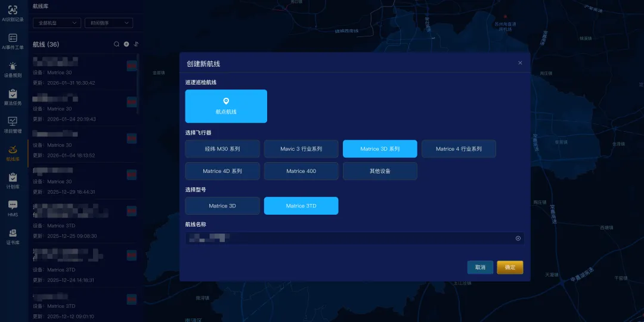
Task: Click the red tag on the 18:13:52 route
Action: click(132, 138)
